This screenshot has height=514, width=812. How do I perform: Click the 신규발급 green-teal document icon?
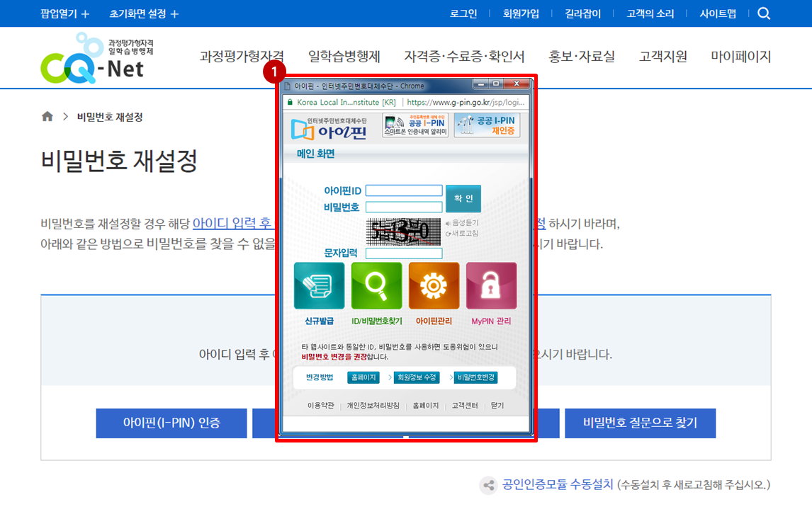click(x=319, y=286)
